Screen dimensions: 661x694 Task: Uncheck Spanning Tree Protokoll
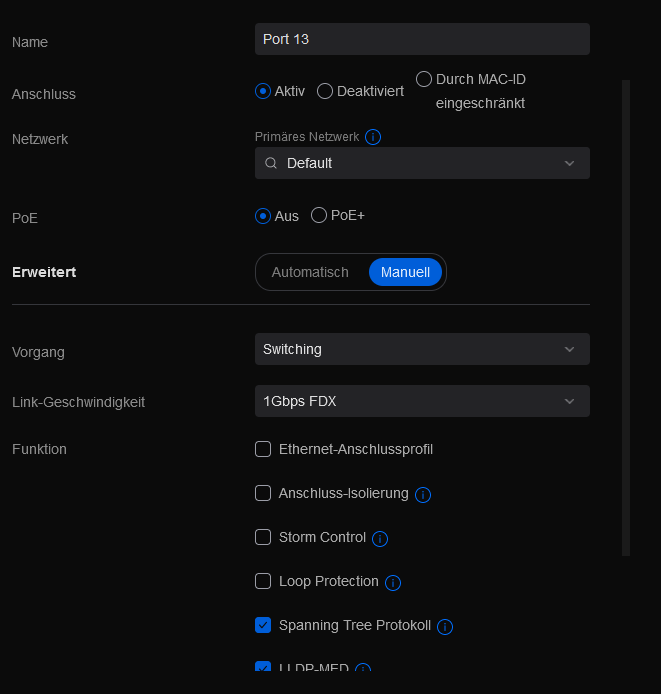[x=263, y=625]
